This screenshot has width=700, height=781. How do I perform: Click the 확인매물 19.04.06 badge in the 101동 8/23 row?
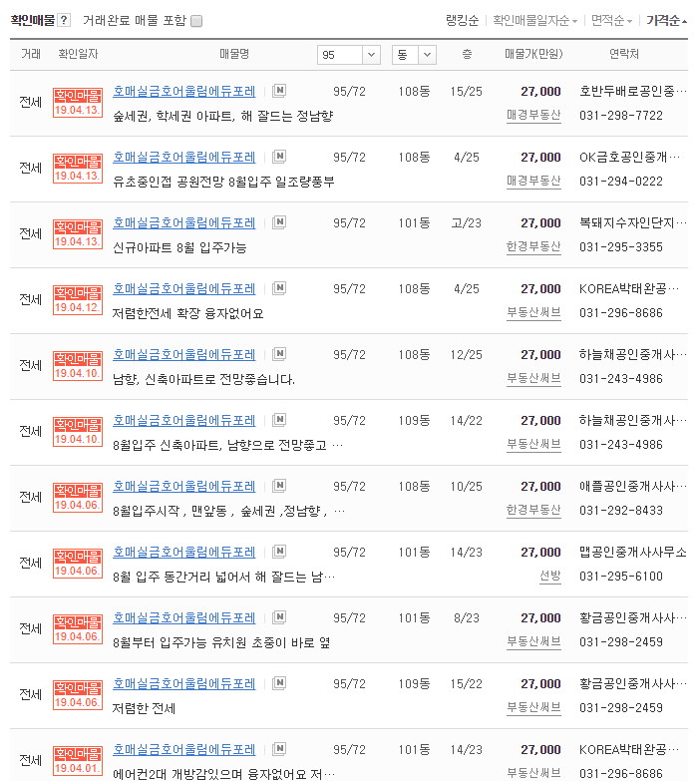(78, 628)
